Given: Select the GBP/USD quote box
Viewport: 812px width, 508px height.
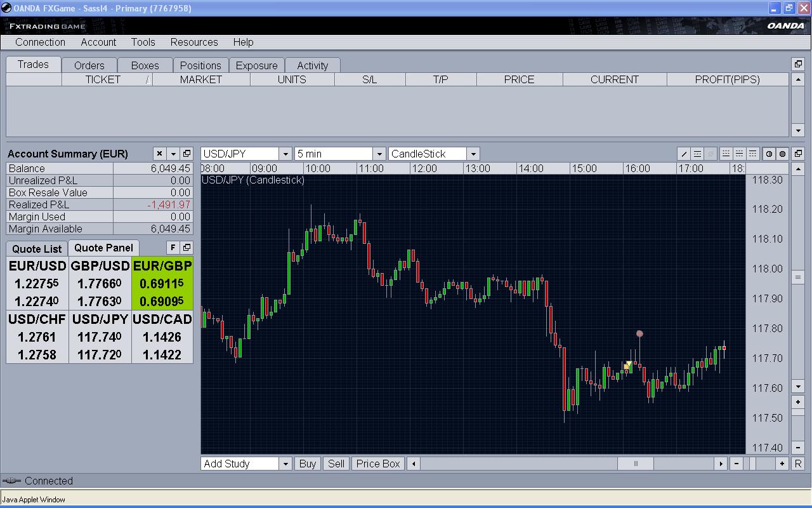Looking at the screenshot, I should 100,283.
